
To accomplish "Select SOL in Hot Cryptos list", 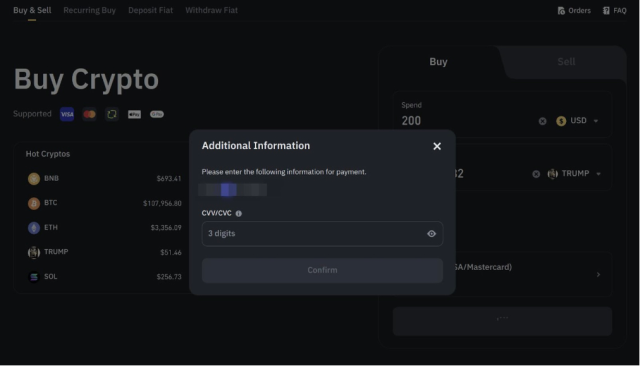I will (104, 277).
